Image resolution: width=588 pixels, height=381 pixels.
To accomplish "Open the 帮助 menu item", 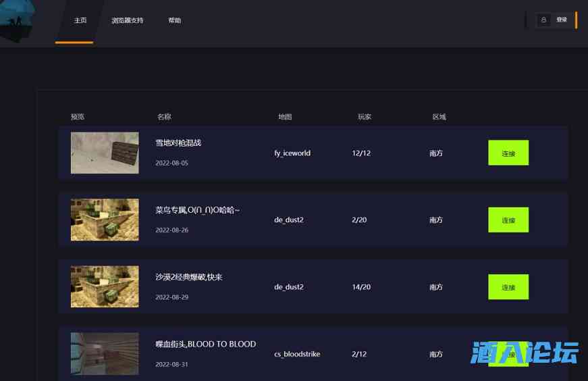I will pos(175,20).
